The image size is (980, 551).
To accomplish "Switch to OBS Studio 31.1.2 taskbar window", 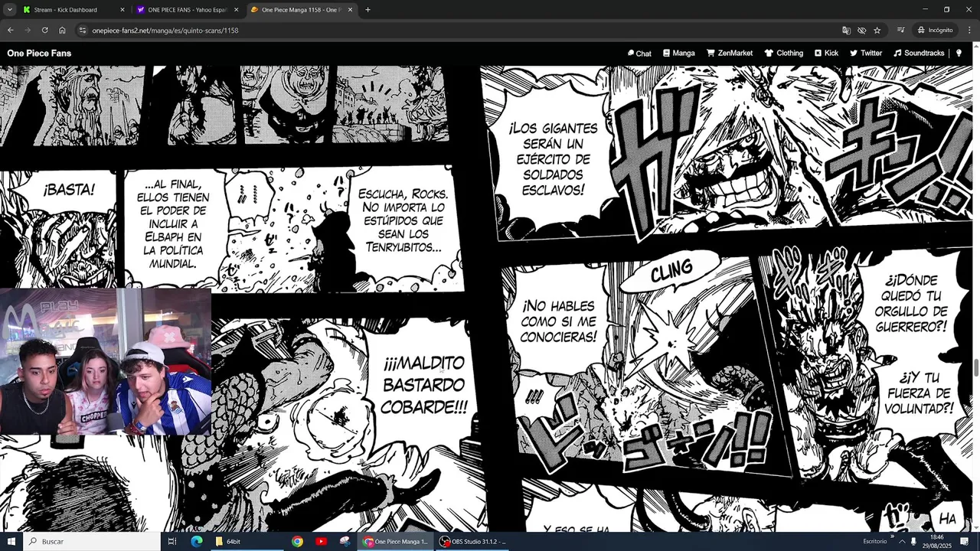I will pos(473,541).
